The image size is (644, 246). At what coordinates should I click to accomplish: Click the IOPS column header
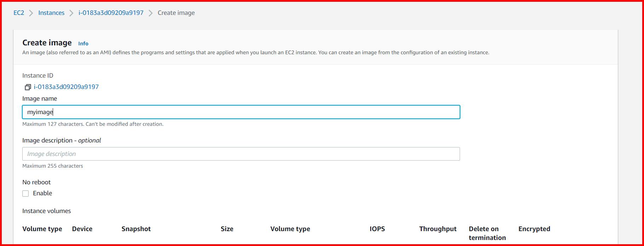click(x=377, y=229)
